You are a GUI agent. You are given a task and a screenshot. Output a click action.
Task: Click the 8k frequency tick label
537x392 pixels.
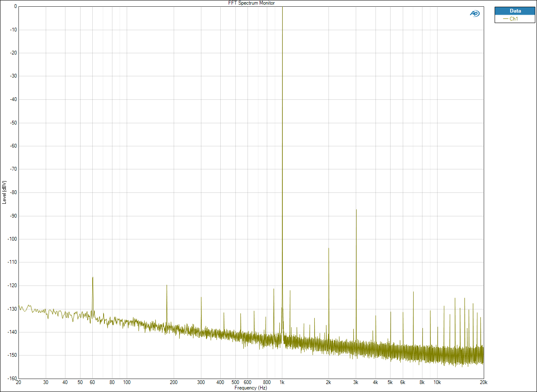click(x=422, y=382)
